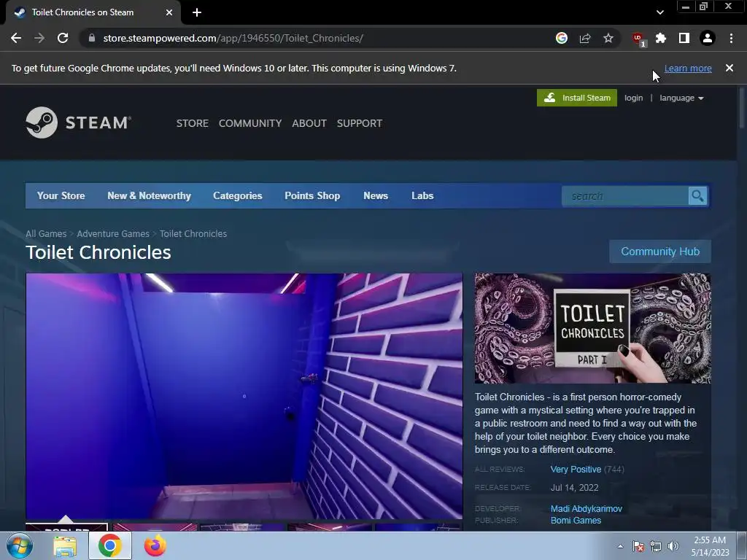The image size is (747, 560).
Task: Click the browser back arrow
Action: (16, 38)
